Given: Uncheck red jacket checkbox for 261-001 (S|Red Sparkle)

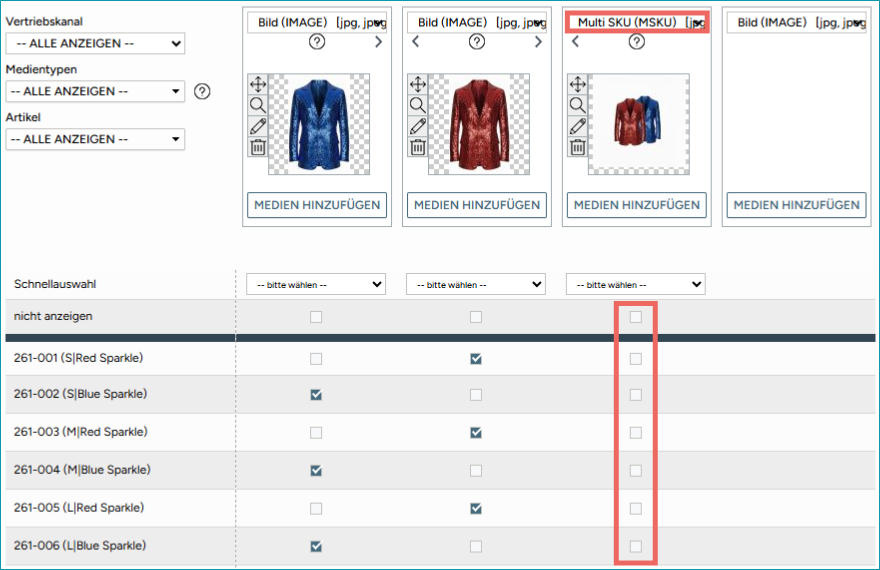Looking at the screenshot, I should (x=476, y=359).
